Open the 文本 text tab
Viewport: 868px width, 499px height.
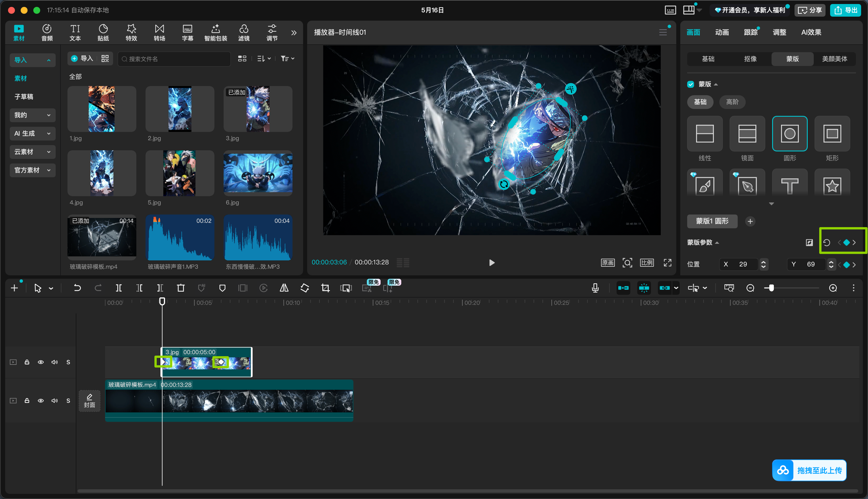(x=75, y=33)
